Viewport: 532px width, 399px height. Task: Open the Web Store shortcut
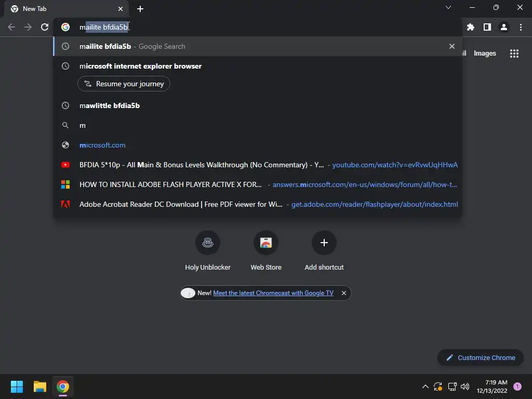(266, 250)
